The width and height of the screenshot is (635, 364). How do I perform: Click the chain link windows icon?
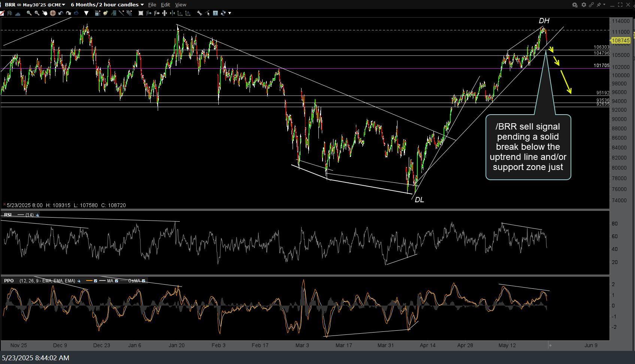tap(591, 5)
